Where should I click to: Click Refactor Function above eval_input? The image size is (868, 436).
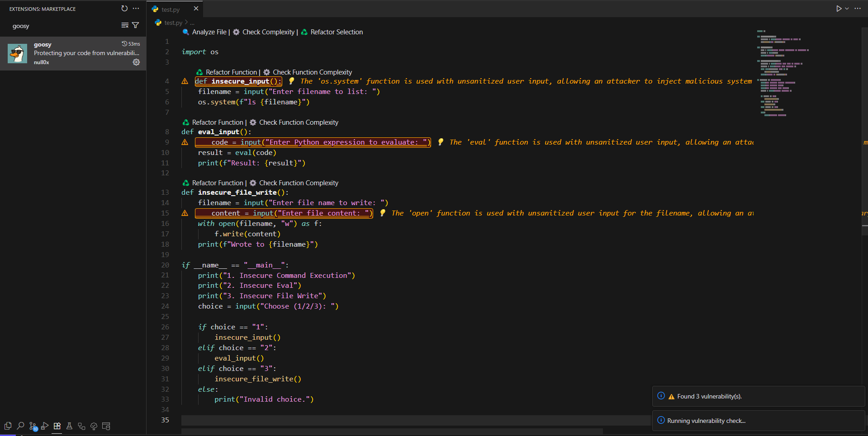pos(213,122)
